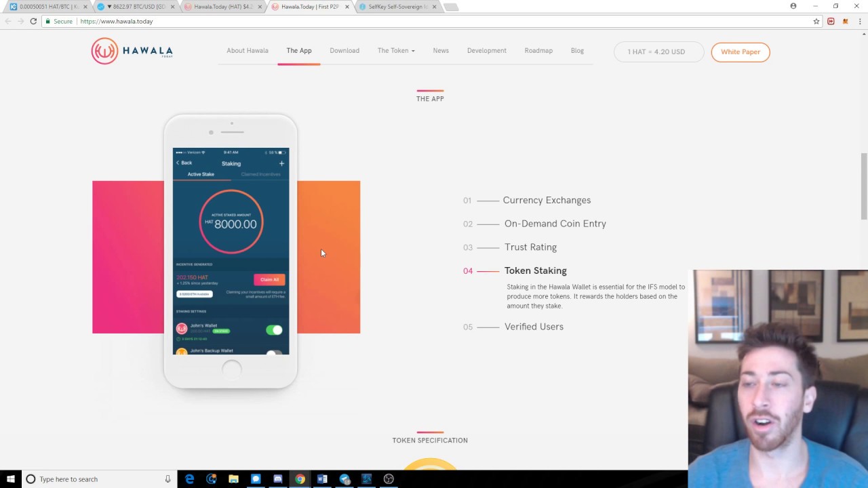This screenshot has height=488, width=868.
Task: Click the 8000.00 staked amount circle
Action: 231,222
